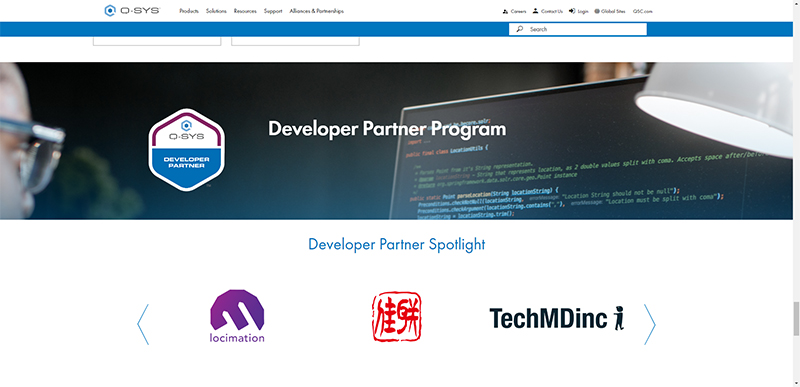800x387 pixels.
Task: Click the Q-SYS logo in header
Action: (x=132, y=11)
